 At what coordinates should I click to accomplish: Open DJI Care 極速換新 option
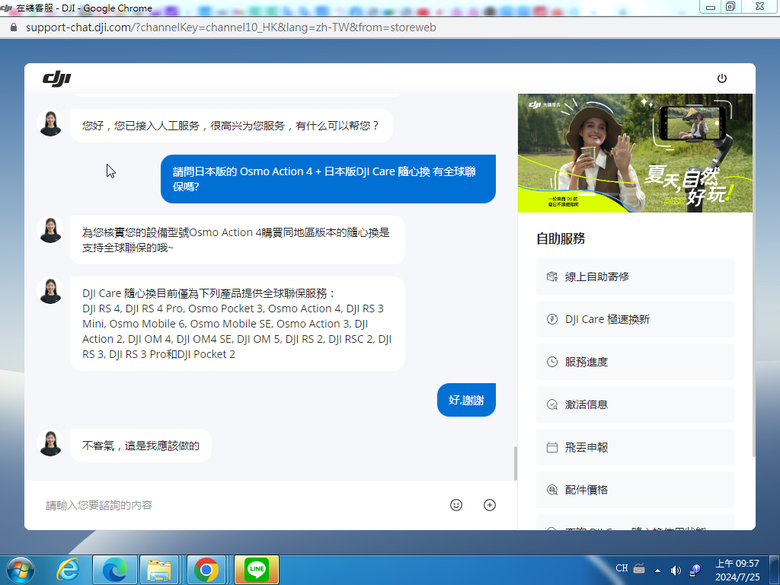[635, 319]
